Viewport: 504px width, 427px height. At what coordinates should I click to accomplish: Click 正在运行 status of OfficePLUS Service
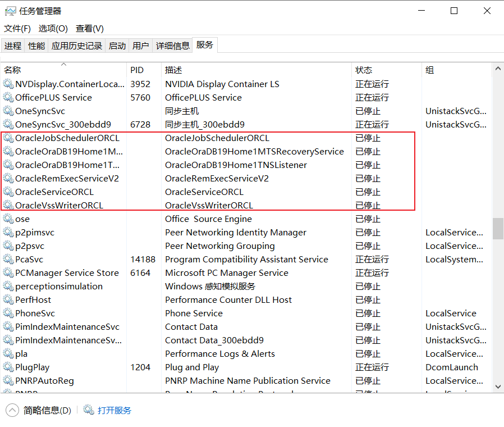pos(372,98)
